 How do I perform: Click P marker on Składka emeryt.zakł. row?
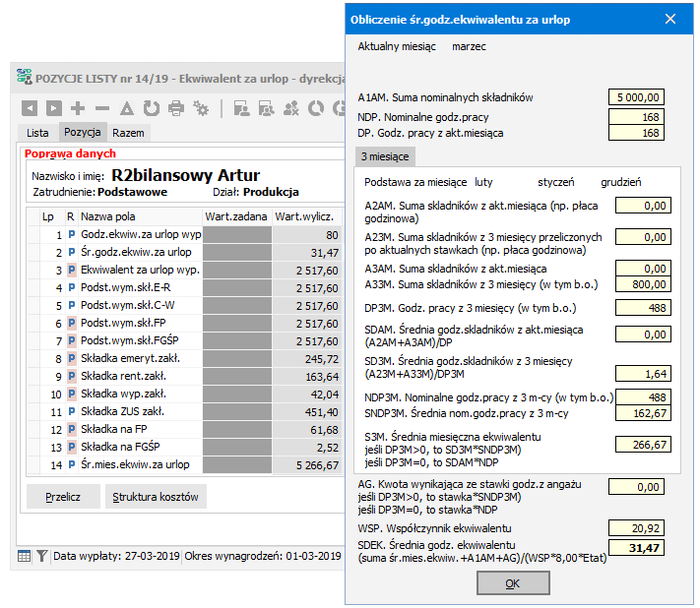pos(72,358)
